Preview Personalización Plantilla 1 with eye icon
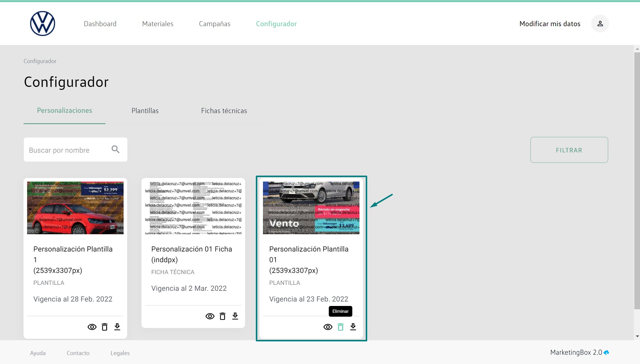The height and width of the screenshot is (364, 640). click(92, 327)
